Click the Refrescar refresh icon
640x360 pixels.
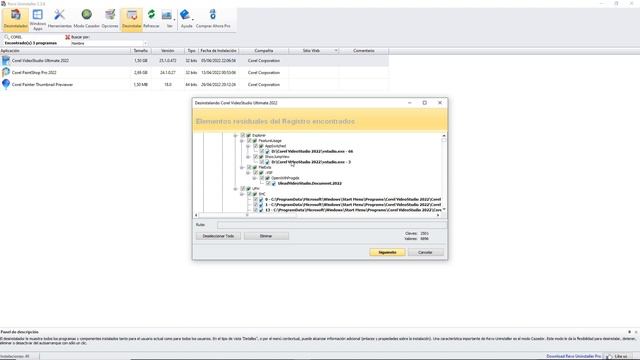(x=151, y=19)
